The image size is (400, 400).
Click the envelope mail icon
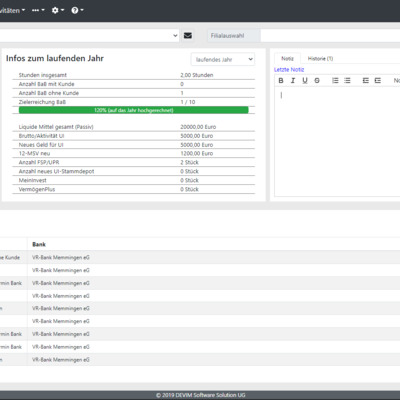[x=188, y=35]
